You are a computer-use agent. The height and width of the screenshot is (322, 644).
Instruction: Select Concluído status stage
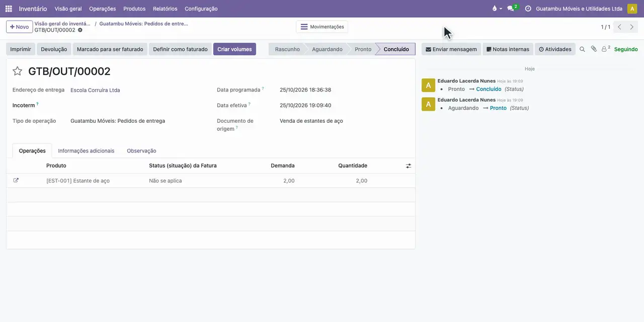point(396,49)
